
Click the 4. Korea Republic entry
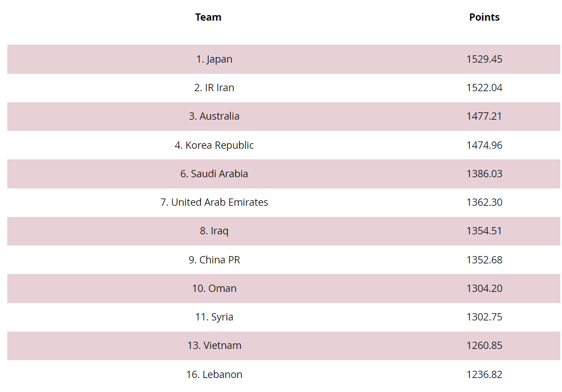(x=214, y=145)
